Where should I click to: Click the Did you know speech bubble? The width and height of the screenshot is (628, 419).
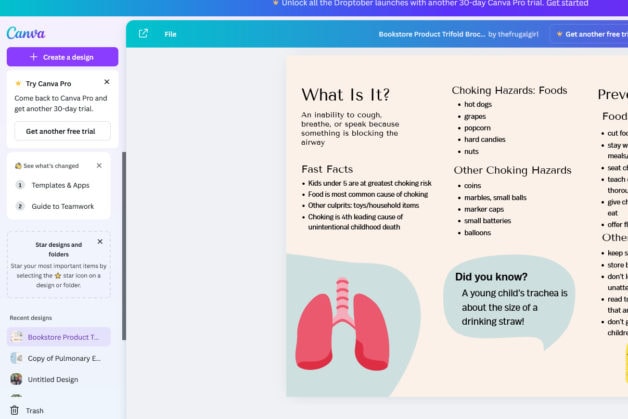(508, 300)
